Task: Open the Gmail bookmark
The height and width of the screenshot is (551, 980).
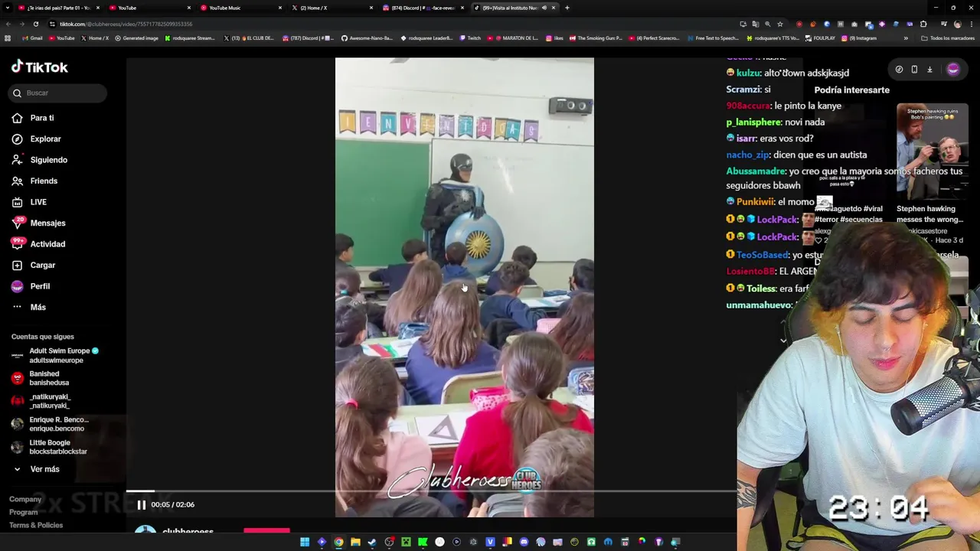Action: (x=32, y=38)
